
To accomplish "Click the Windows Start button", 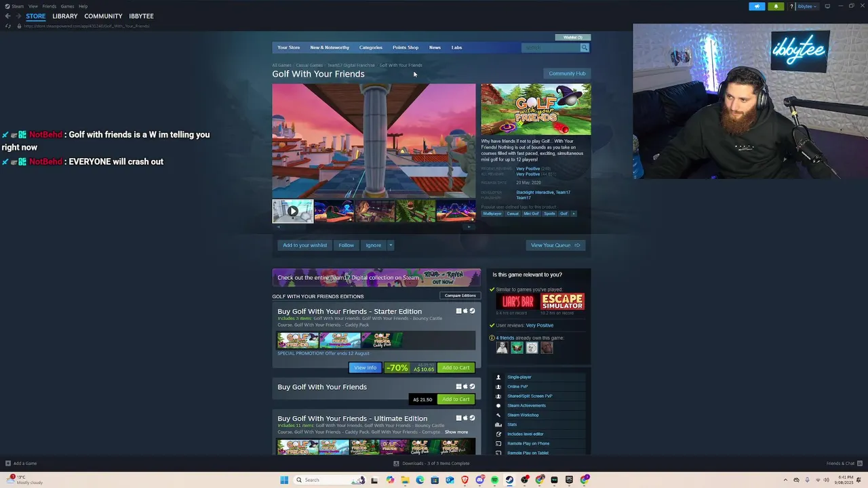I will click(284, 480).
